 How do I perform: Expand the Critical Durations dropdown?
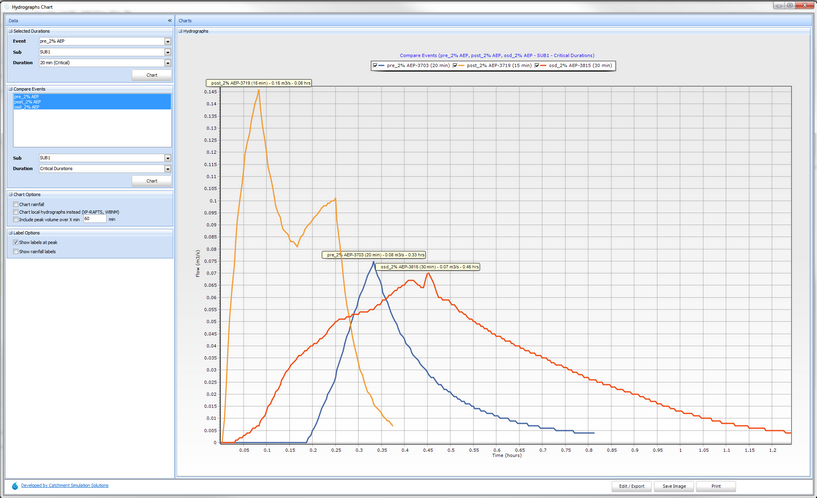pos(167,169)
